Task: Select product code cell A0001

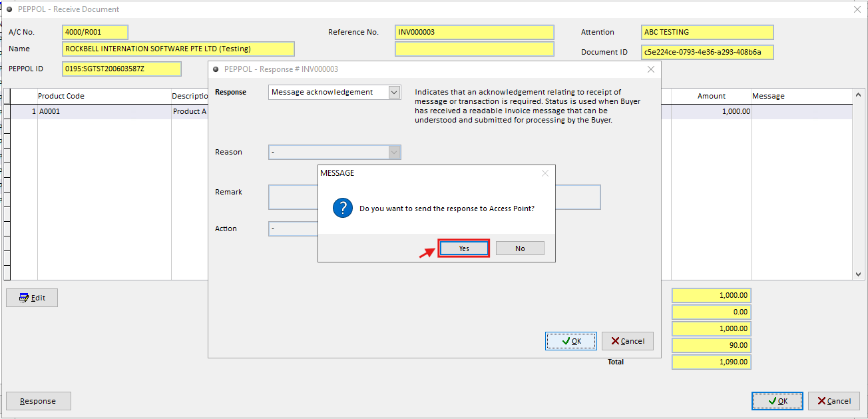Action: (x=105, y=112)
